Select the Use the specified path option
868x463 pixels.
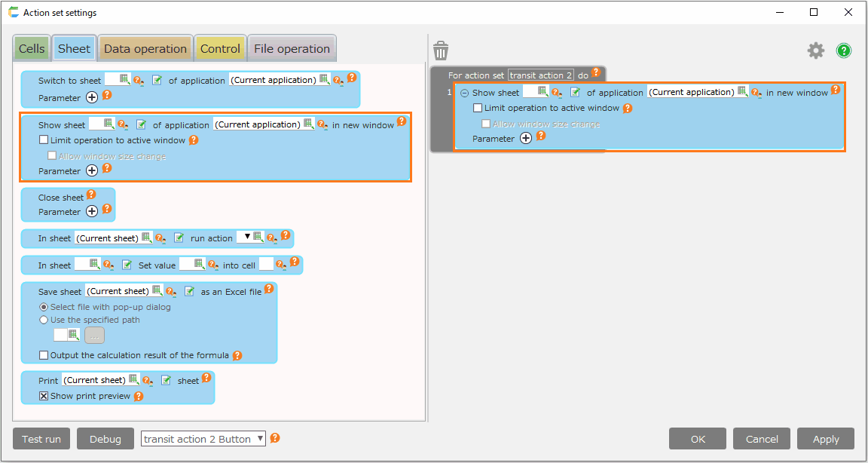tap(44, 320)
